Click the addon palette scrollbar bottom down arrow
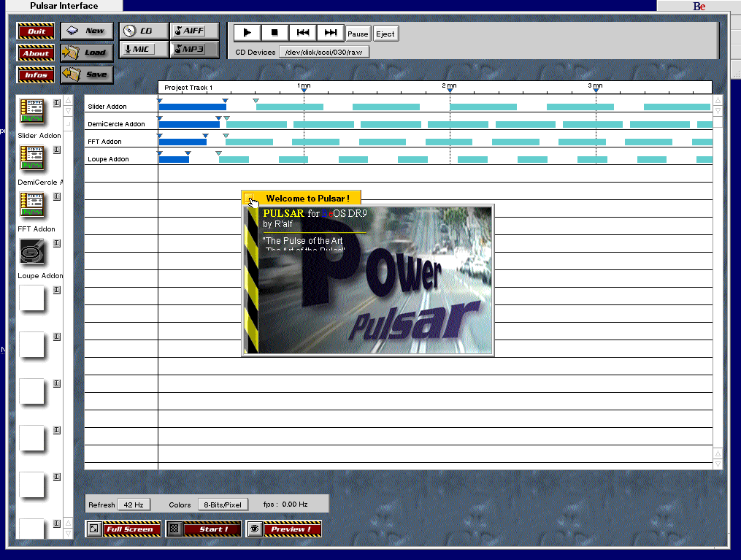 tap(68, 534)
